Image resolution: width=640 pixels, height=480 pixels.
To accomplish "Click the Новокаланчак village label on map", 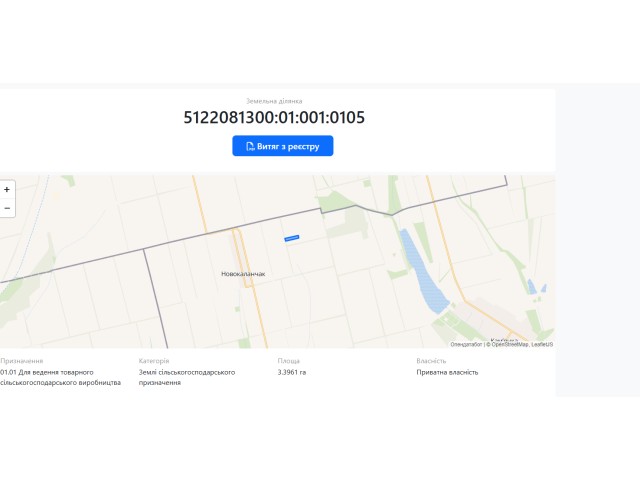I will pos(243,274).
